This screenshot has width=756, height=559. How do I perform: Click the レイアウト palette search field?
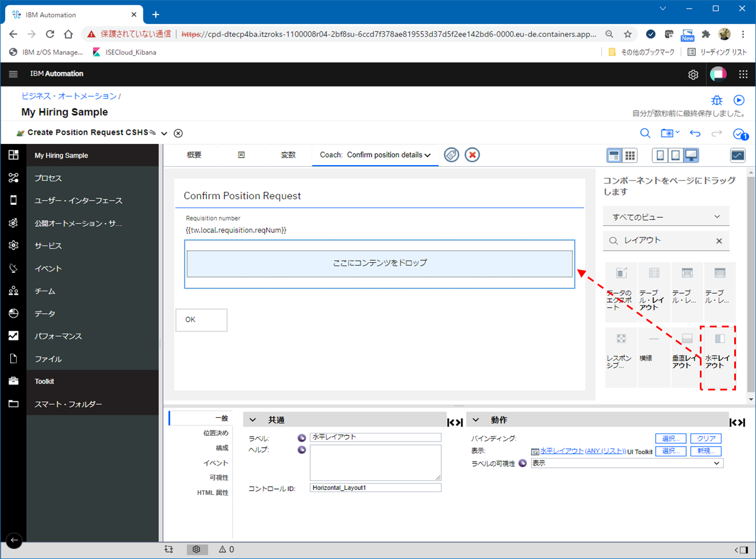coord(665,241)
